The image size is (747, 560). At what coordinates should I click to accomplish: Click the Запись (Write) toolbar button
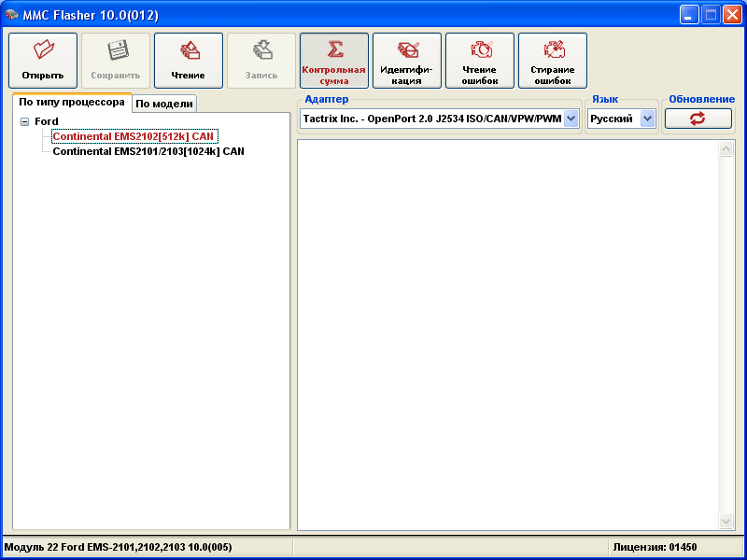(261, 61)
